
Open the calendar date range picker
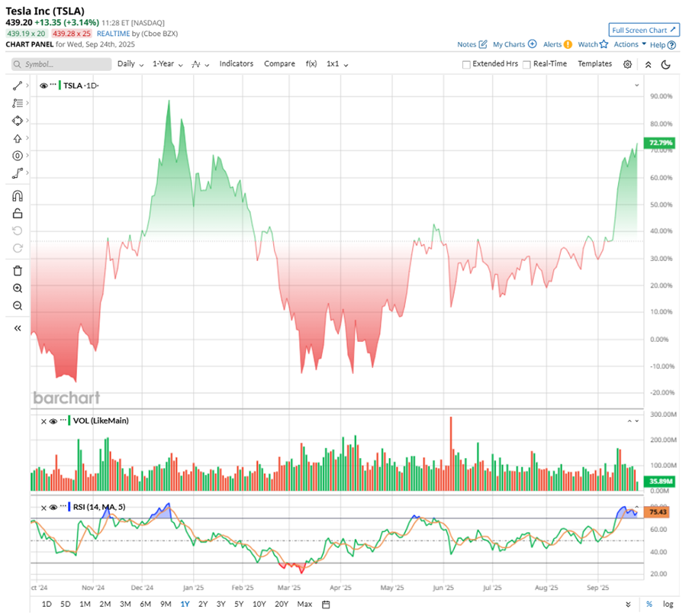tap(326, 605)
